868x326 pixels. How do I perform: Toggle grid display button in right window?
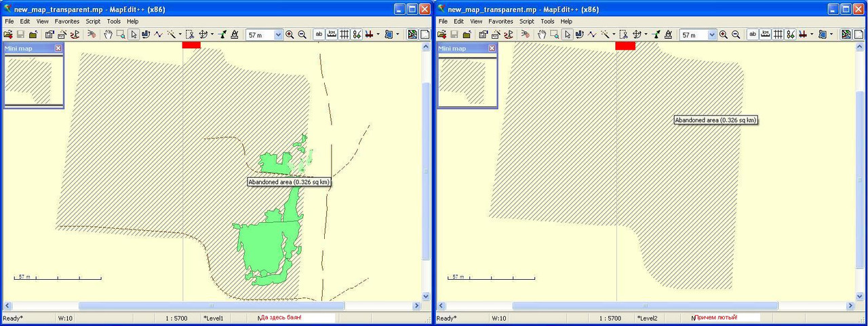click(x=778, y=35)
